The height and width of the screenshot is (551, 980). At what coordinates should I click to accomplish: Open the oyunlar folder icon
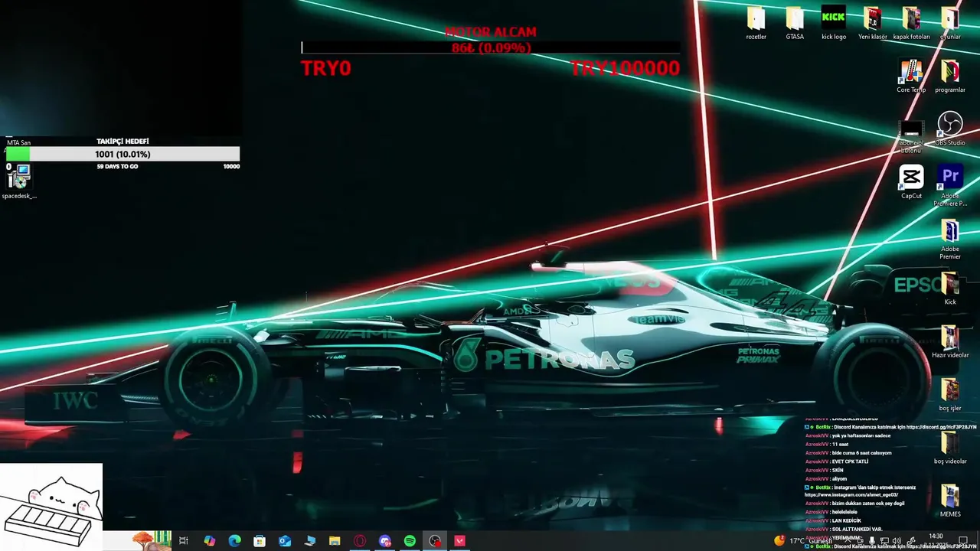click(950, 23)
